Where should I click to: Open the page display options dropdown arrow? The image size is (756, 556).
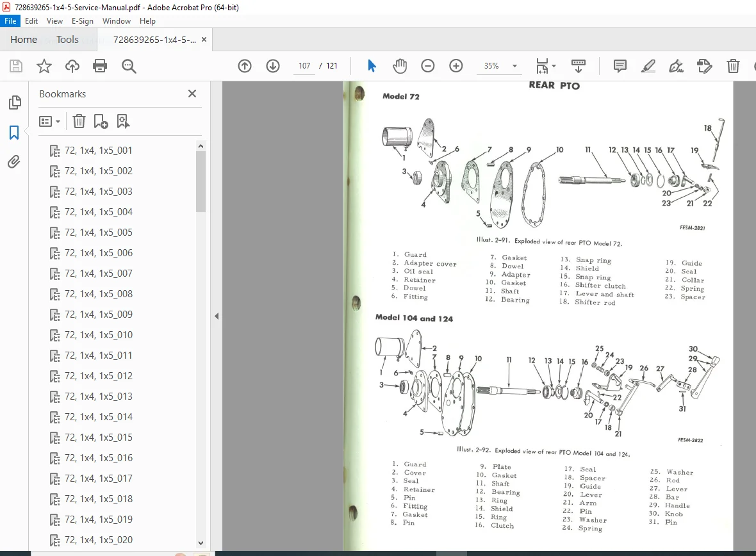554,66
